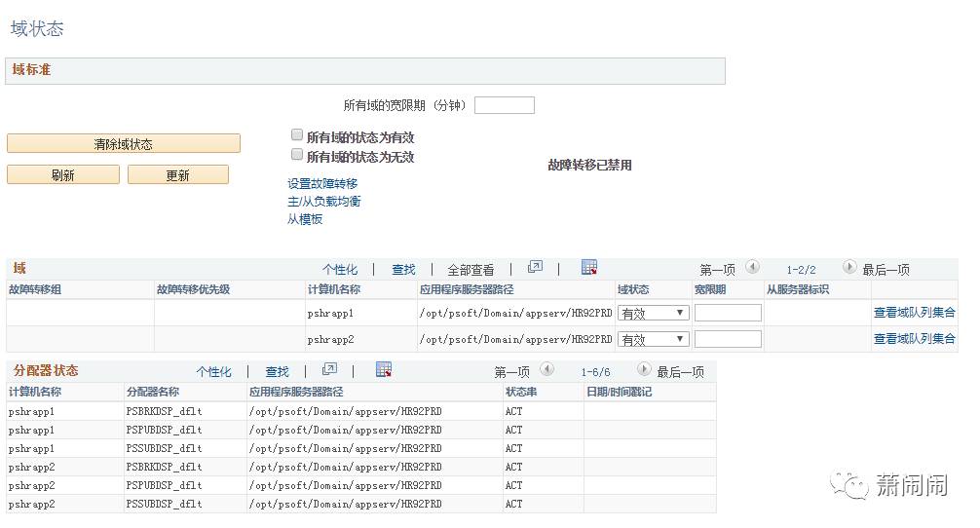Sort by 从服务器标识 column header
980x528 pixels.
pos(798,289)
